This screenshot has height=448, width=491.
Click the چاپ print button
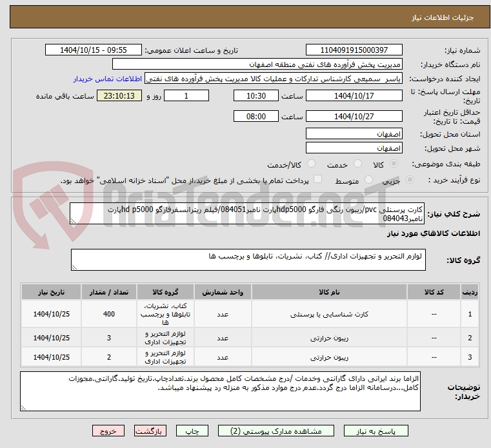click(192, 431)
